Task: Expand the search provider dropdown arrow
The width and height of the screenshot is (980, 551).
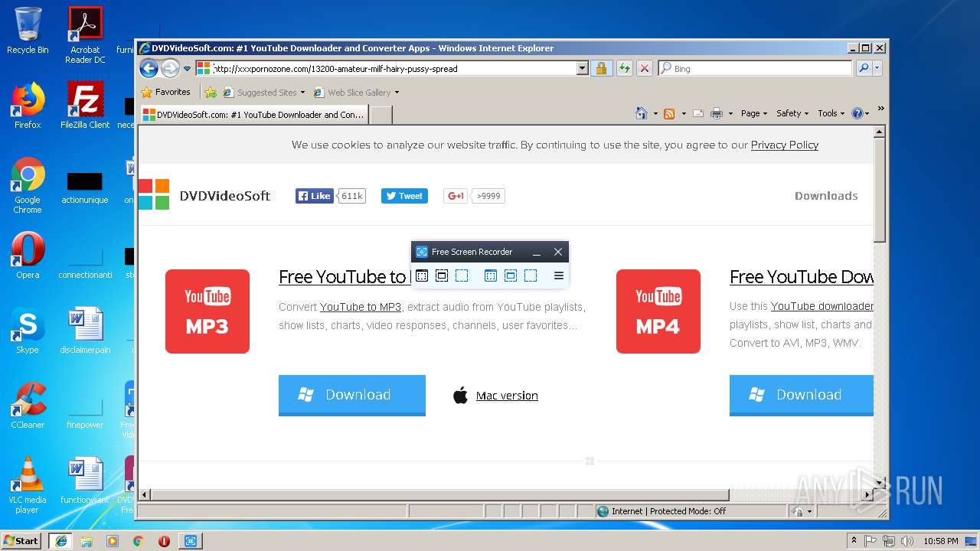Action: [877, 68]
